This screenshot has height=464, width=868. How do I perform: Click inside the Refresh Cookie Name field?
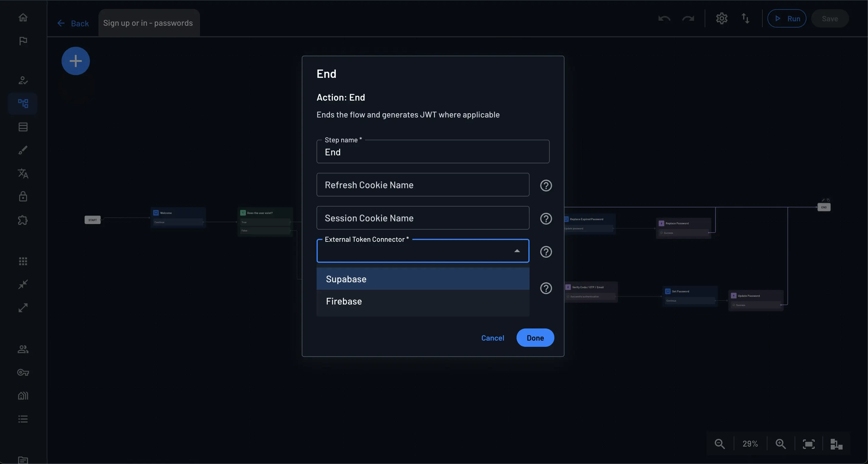423,185
